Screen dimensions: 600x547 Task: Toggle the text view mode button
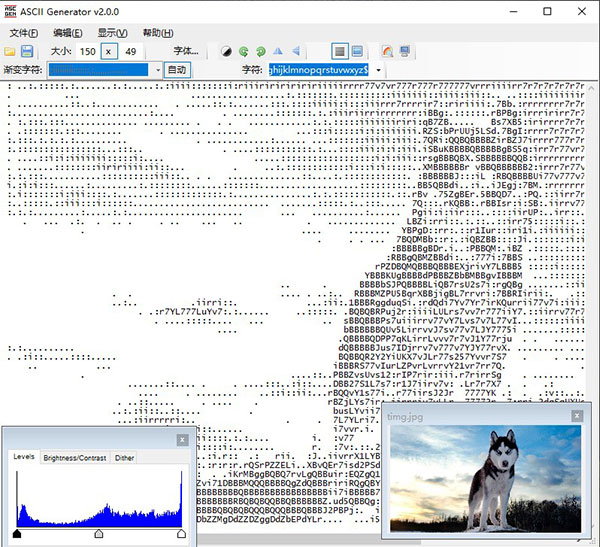340,50
